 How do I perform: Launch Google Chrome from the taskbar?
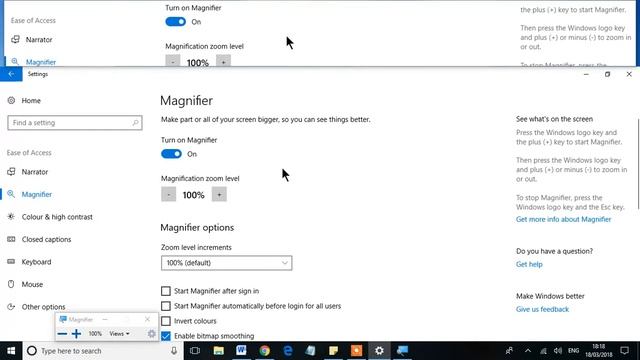click(x=264, y=351)
